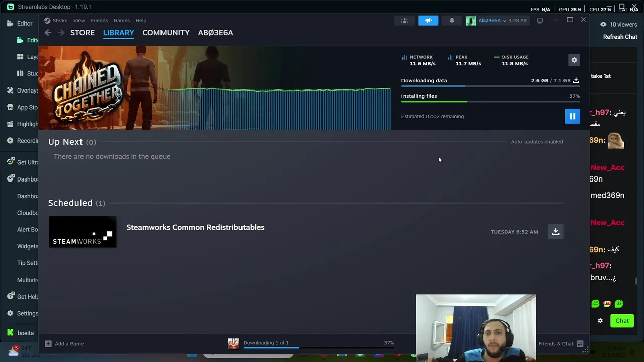Open the Steam friends activity icon
Image resolution: width=644 pixels, height=362 pixels.
[x=404, y=21]
